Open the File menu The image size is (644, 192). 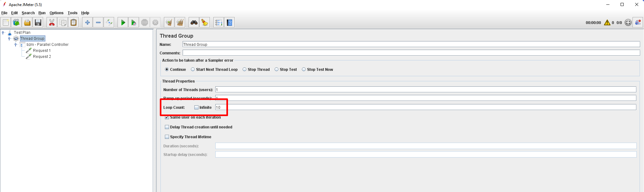pyautogui.click(x=4, y=13)
